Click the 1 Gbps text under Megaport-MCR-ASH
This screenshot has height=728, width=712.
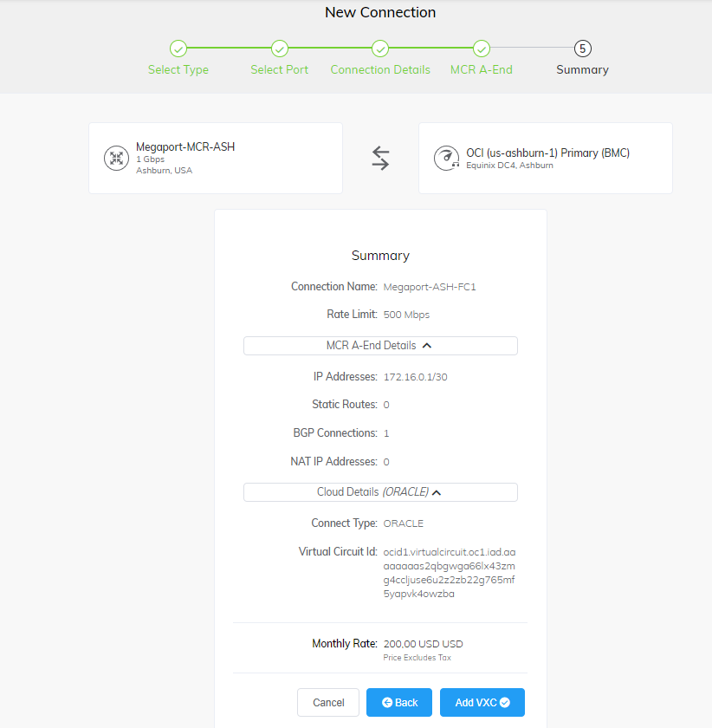pyautogui.click(x=150, y=159)
